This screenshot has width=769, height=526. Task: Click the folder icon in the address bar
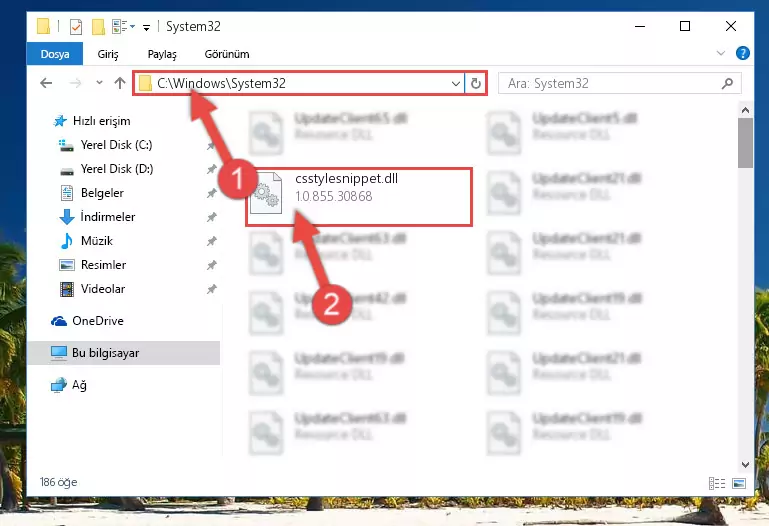(145, 83)
